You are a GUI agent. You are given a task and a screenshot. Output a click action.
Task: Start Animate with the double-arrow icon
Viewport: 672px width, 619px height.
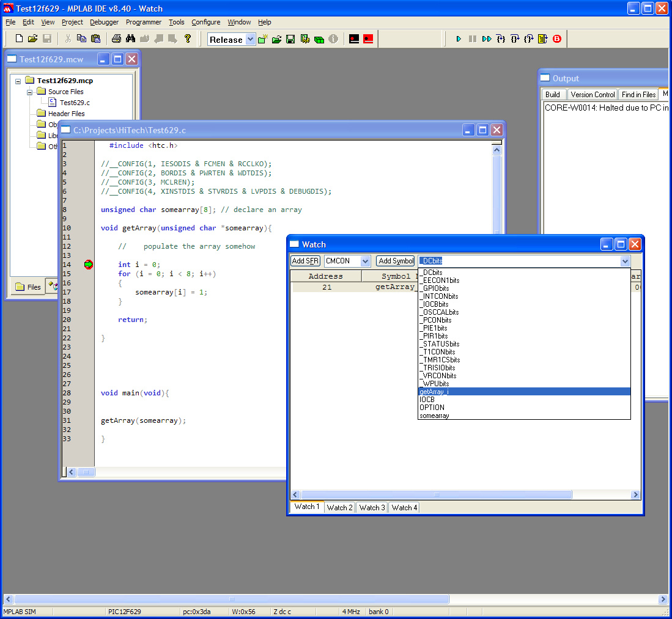487,39
